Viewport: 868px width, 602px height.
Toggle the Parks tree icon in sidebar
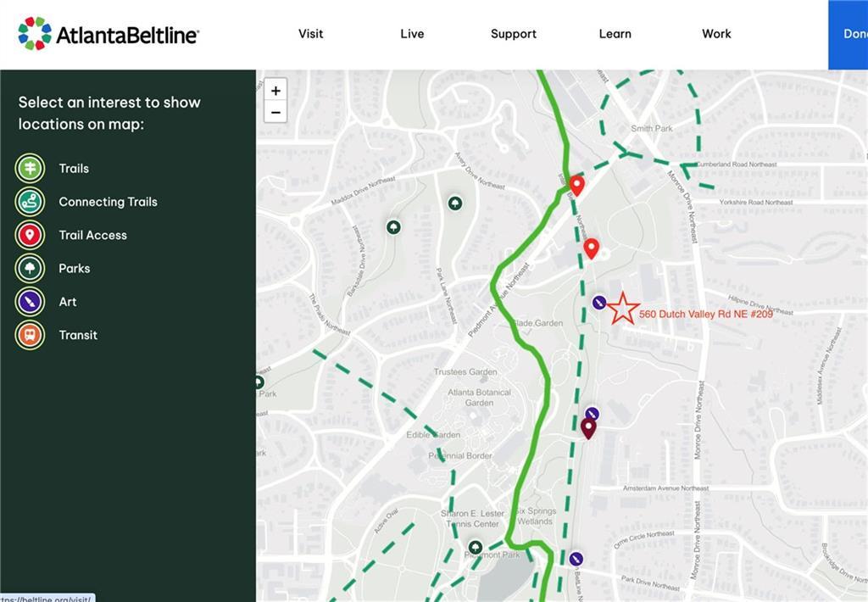[x=30, y=268]
